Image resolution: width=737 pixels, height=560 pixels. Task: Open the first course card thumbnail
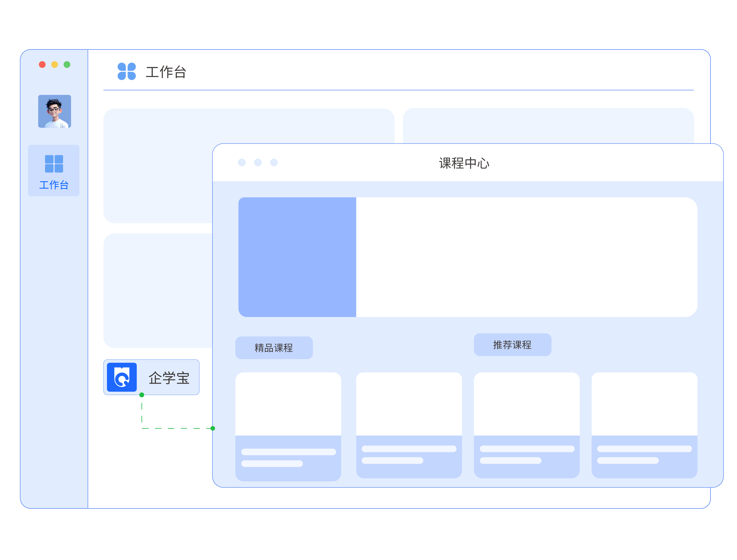click(x=288, y=404)
